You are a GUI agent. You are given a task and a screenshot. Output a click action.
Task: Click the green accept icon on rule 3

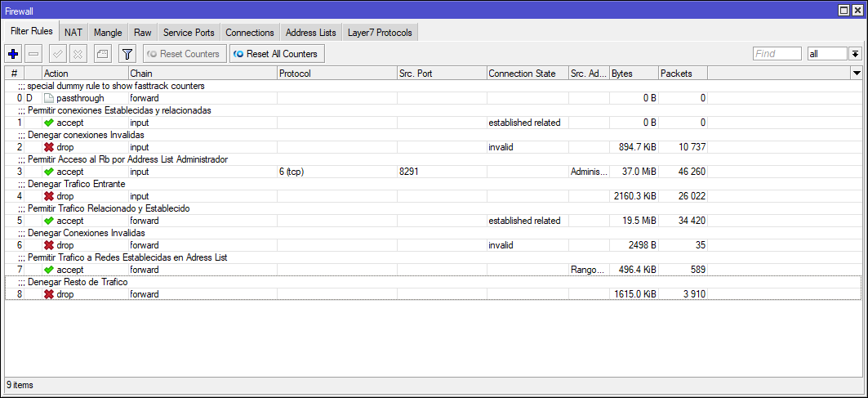tap(49, 172)
